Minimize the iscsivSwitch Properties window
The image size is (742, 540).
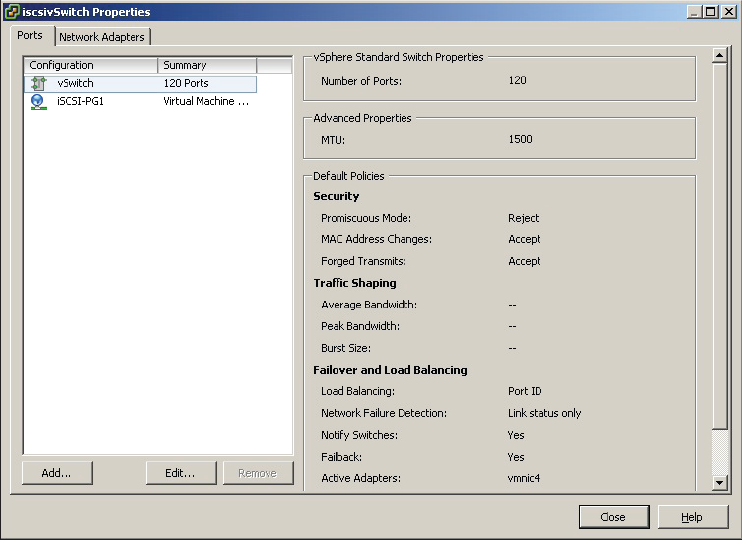coord(694,12)
